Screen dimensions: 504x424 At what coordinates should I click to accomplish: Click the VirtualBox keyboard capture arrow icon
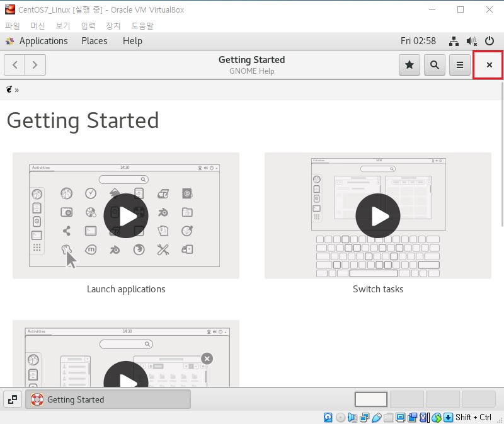448,417
